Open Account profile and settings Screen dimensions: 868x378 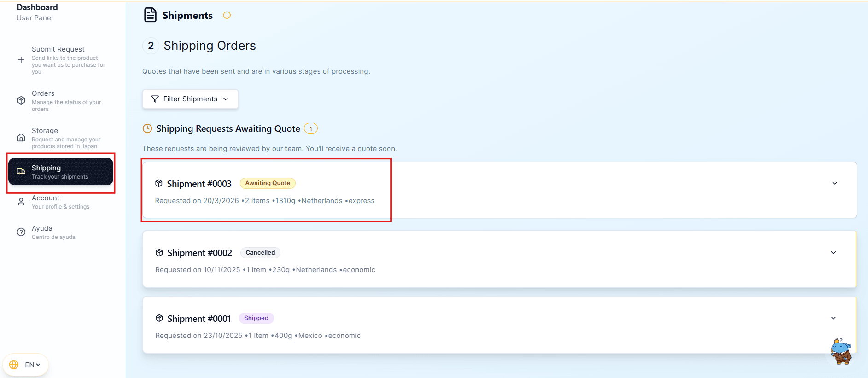pos(46,198)
